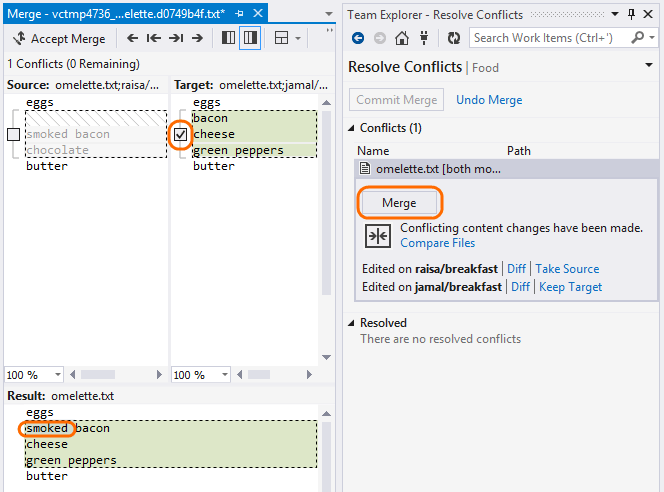664x492 pixels.
Task: Click the Team Explorer Forward button
Action: point(380,38)
